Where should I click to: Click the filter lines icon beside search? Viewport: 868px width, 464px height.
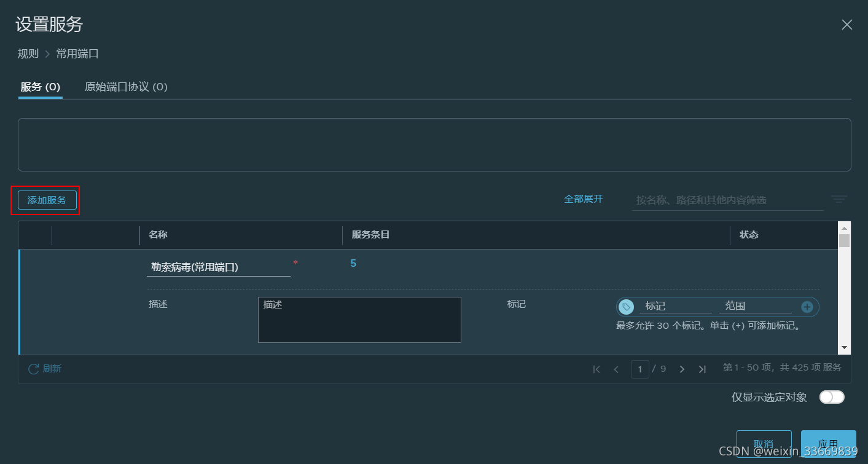click(x=839, y=200)
